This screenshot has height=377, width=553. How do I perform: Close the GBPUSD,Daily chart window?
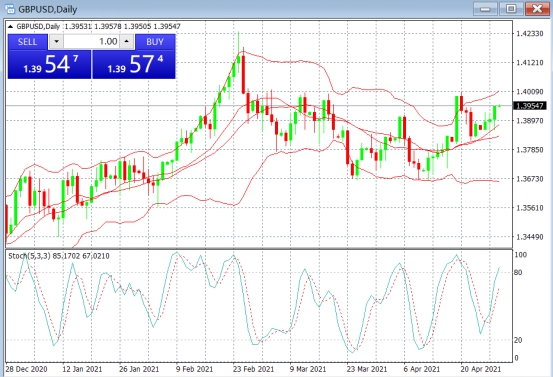(x=537, y=8)
